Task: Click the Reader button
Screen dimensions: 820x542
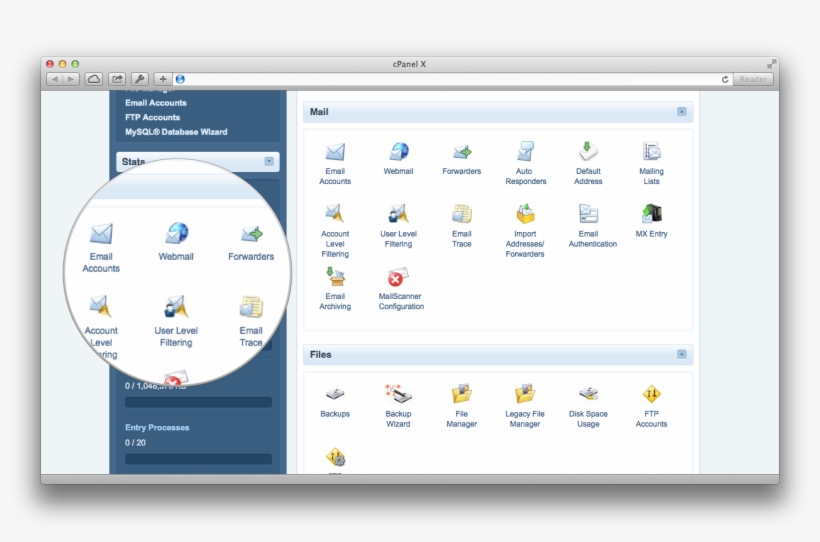Action: pyautogui.click(x=753, y=79)
